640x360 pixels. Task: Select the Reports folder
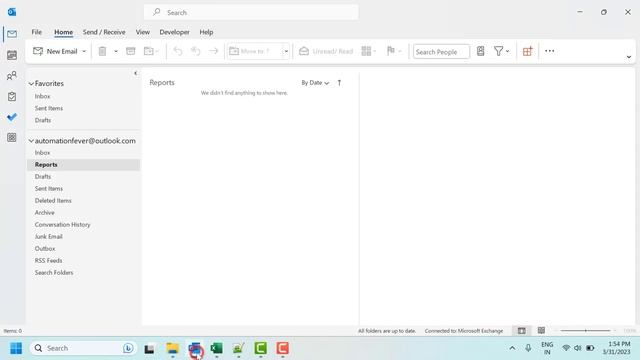[83, 164]
